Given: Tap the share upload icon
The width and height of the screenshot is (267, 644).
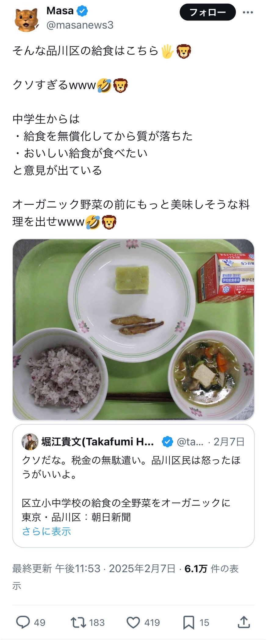Looking at the screenshot, I should coord(244,622).
